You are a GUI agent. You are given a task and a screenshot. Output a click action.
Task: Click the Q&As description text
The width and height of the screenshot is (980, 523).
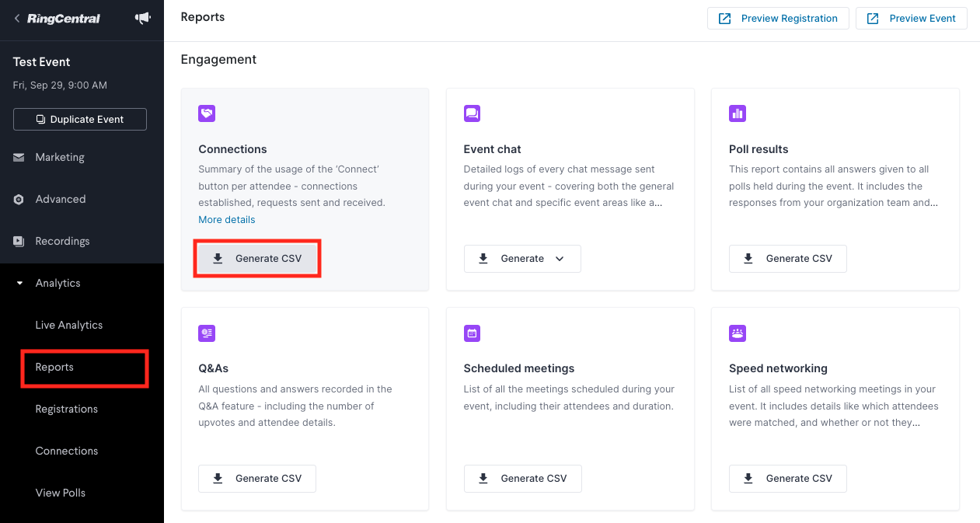[x=295, y=406]
